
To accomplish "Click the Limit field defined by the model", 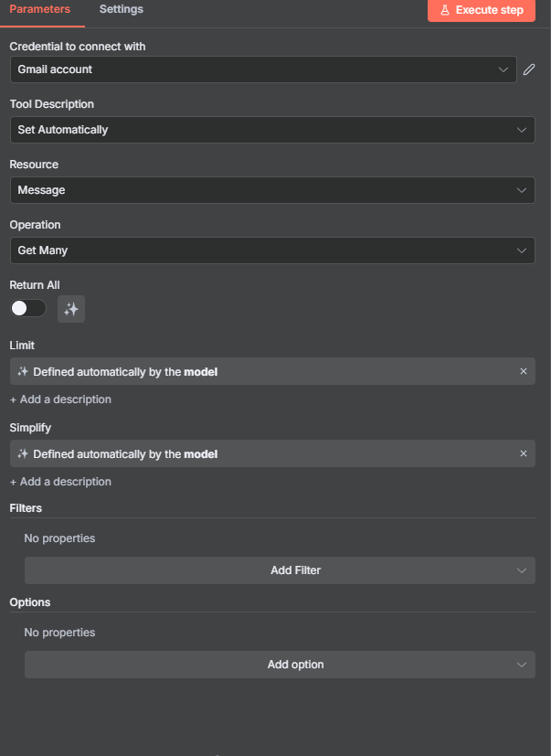I will click(x=265, y=371).
